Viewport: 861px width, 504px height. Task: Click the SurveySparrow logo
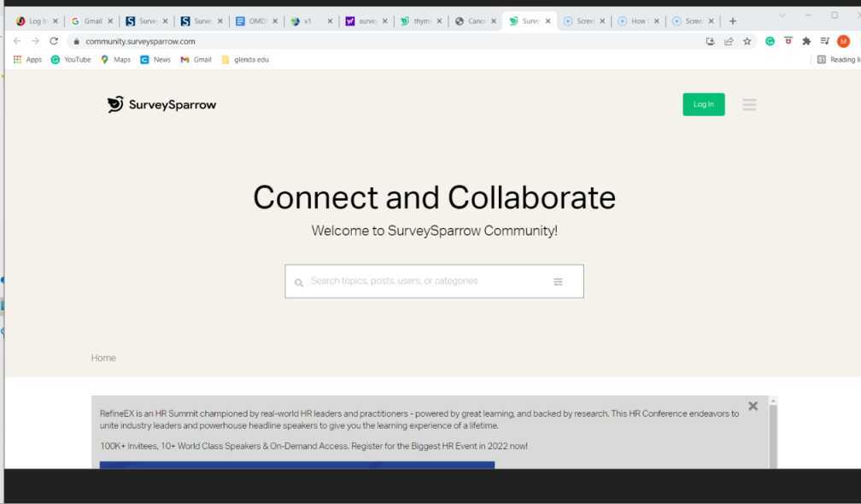161,104
